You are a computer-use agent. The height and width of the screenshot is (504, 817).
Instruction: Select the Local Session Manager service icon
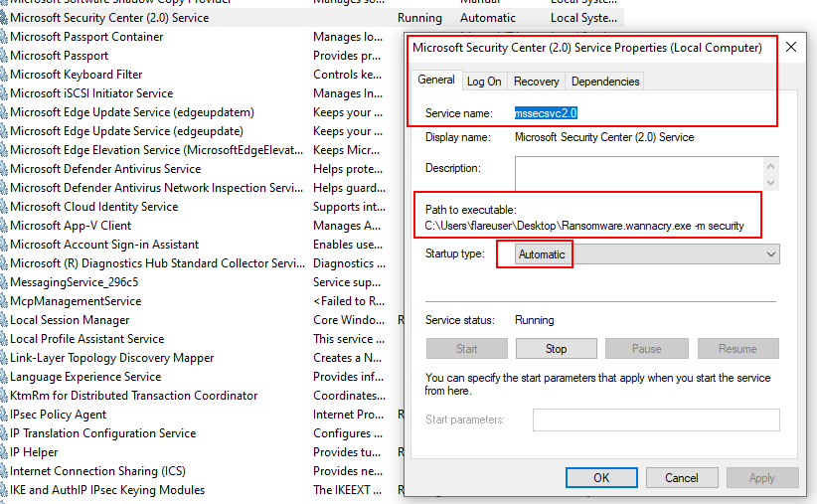click(x=4, y=320)
